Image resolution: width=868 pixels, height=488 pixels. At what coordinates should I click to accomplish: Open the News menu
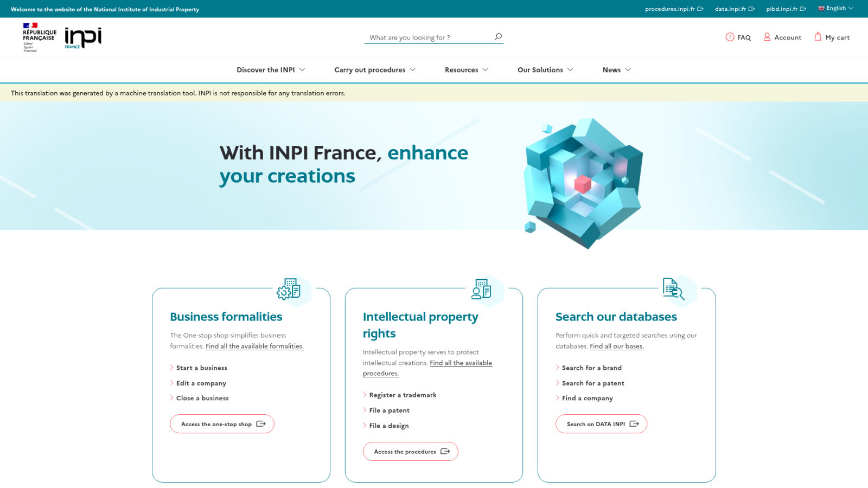[x=617, y=70]
